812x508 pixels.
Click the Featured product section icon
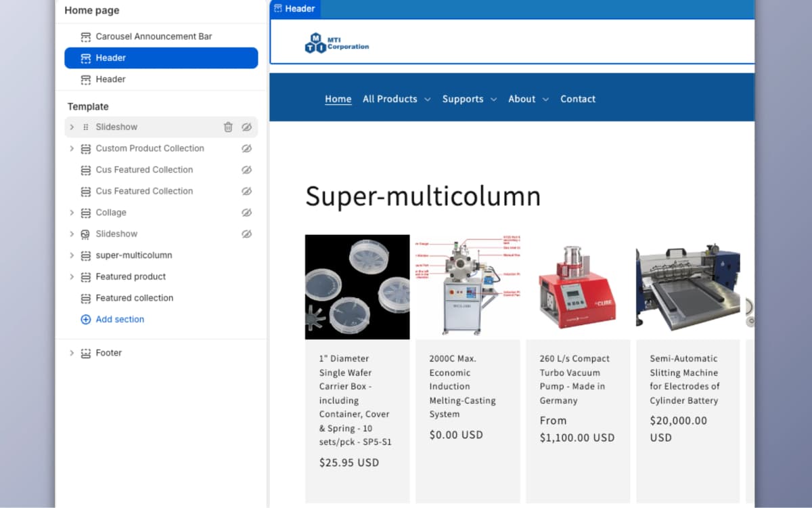click(x=86, y=277)
